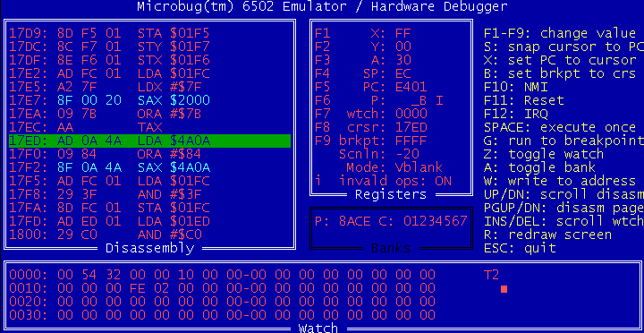The height and width of the screenshot is (333, 644).
Task: Click help line X set PC to cursor
Action: [560, 60]
